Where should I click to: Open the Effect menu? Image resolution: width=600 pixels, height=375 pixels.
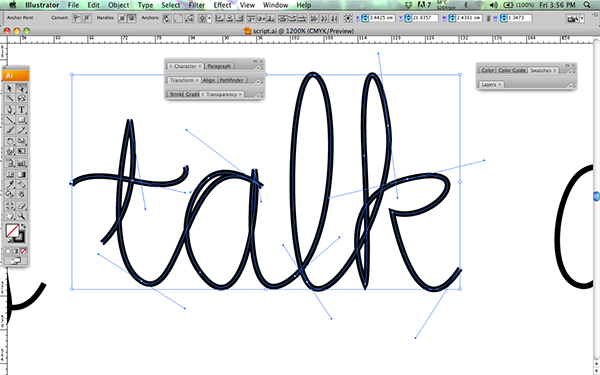(x=222, y=5)
